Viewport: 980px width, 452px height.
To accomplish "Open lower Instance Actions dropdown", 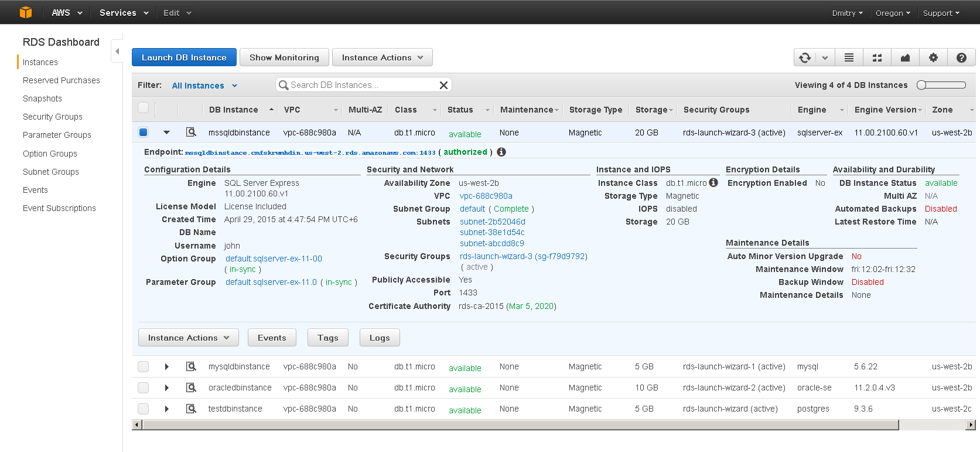I will click(x=188, y=338).
